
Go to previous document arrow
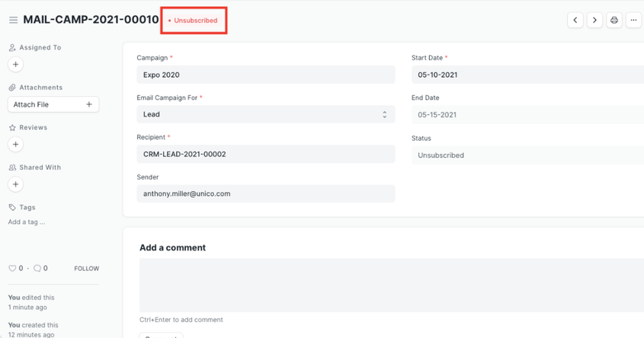[x=575, y=21]
